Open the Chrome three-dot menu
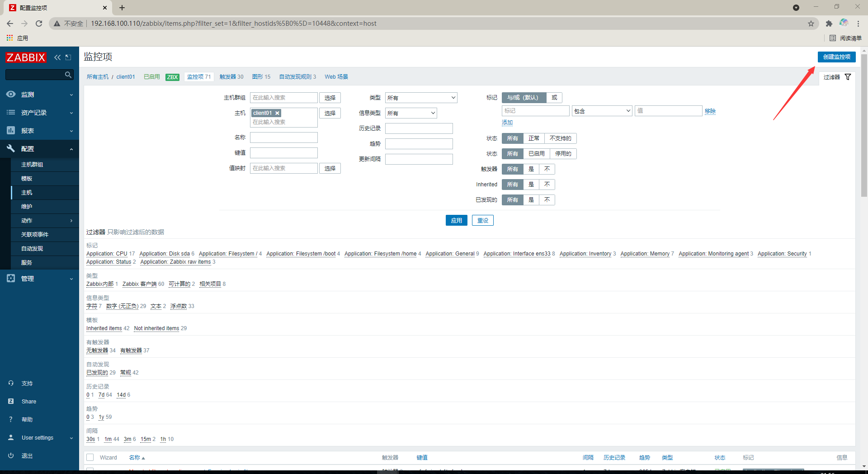The height and width of the screenshot is (474, 868). coord(858,24)
